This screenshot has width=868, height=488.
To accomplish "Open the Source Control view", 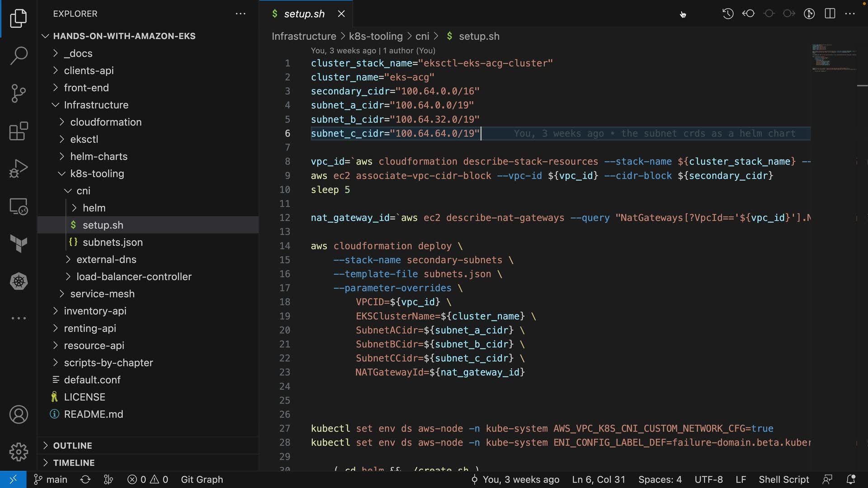I will tap(19, 93).
